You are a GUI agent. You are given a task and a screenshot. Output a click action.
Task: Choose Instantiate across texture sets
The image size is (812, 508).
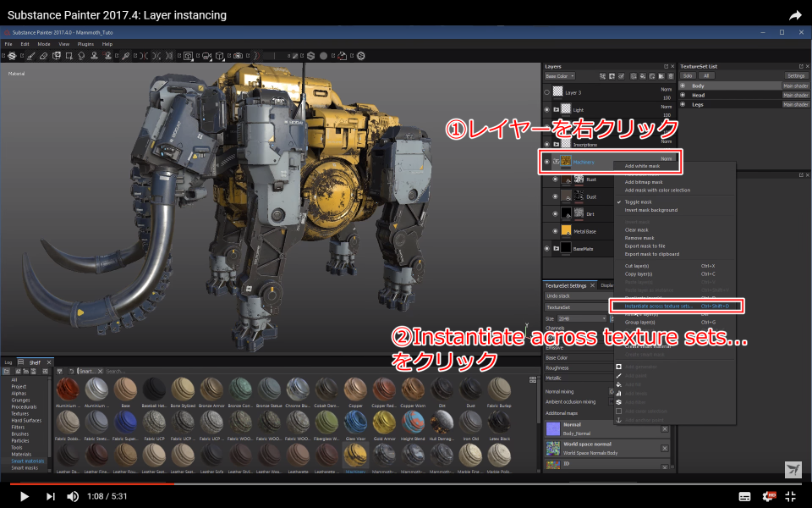(678, 306)
